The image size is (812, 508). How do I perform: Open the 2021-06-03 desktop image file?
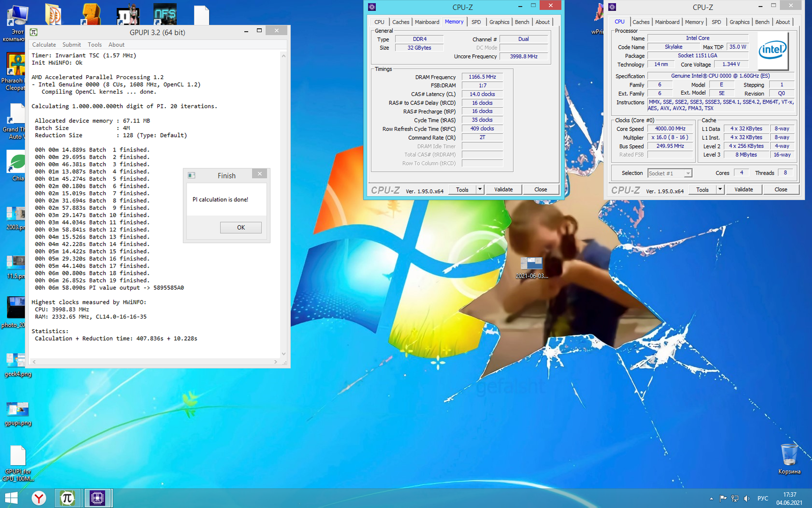pos(531,267)
